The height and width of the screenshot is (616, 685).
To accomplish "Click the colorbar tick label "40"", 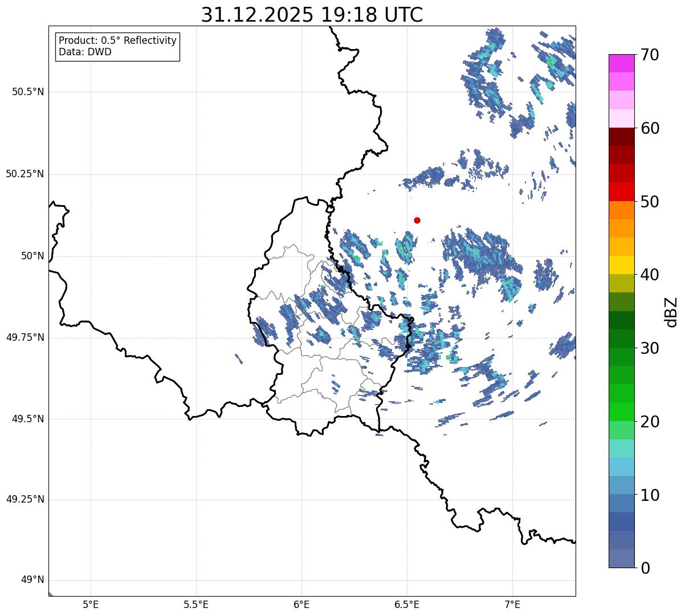I will coord(650,275).
